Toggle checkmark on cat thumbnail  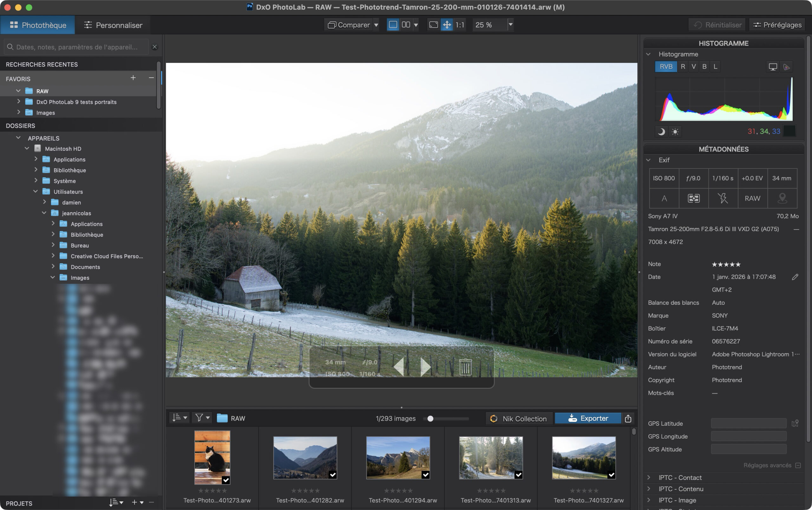(x=226, y=480)
